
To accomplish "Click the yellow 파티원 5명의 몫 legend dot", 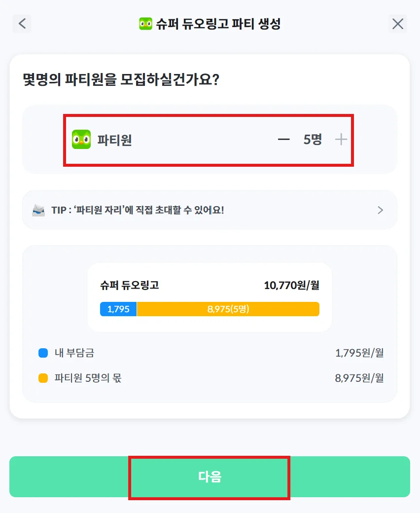I will tap(43, 379).
